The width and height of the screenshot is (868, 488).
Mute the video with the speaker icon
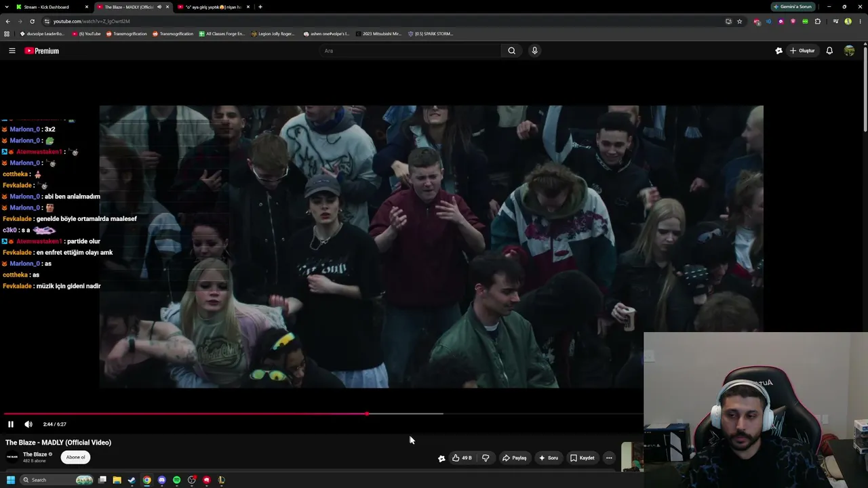tap(28, 424)
